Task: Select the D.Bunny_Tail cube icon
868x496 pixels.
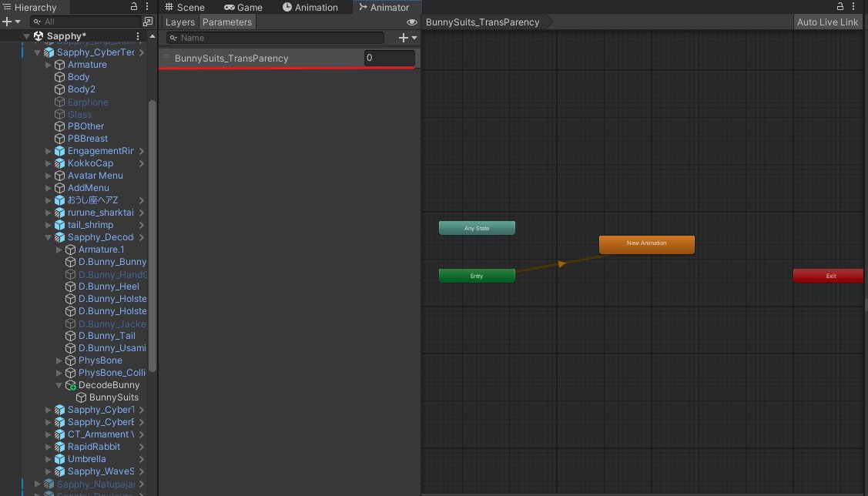Action: 70,336
